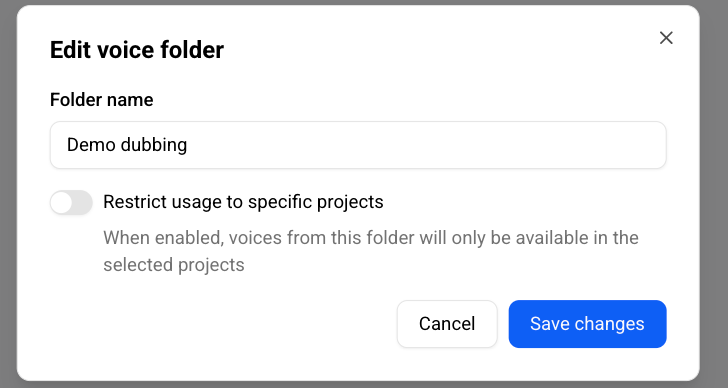The image size is (728, 388).
Task: Dismiss dialog using the close cross icon
Action: [x=666, y=38]
